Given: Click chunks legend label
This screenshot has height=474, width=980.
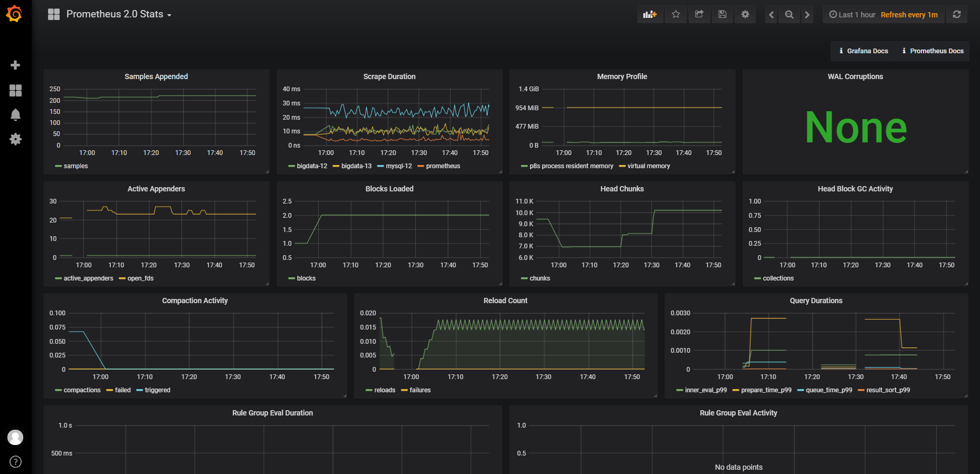Looking at the screenshot, I should click(x=540, y=278).
